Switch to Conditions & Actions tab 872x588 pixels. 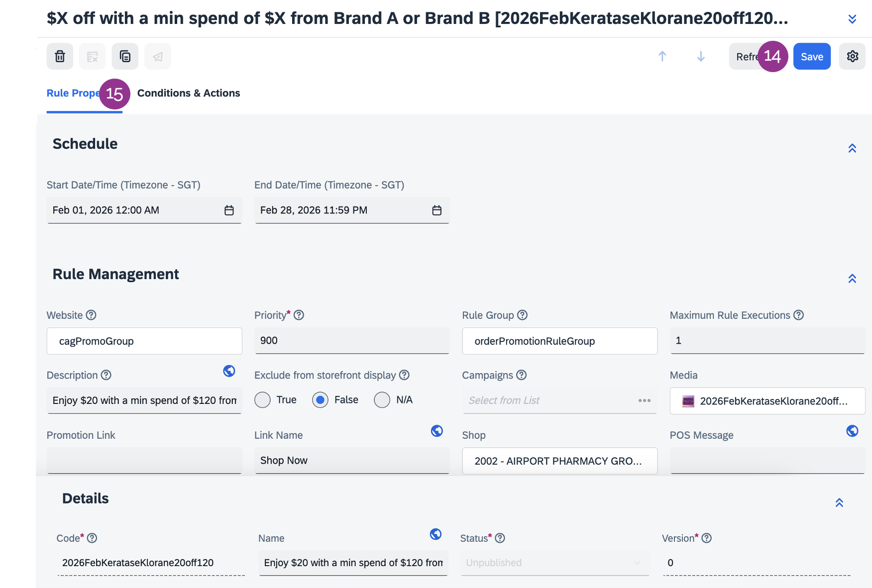pos(189,93)
